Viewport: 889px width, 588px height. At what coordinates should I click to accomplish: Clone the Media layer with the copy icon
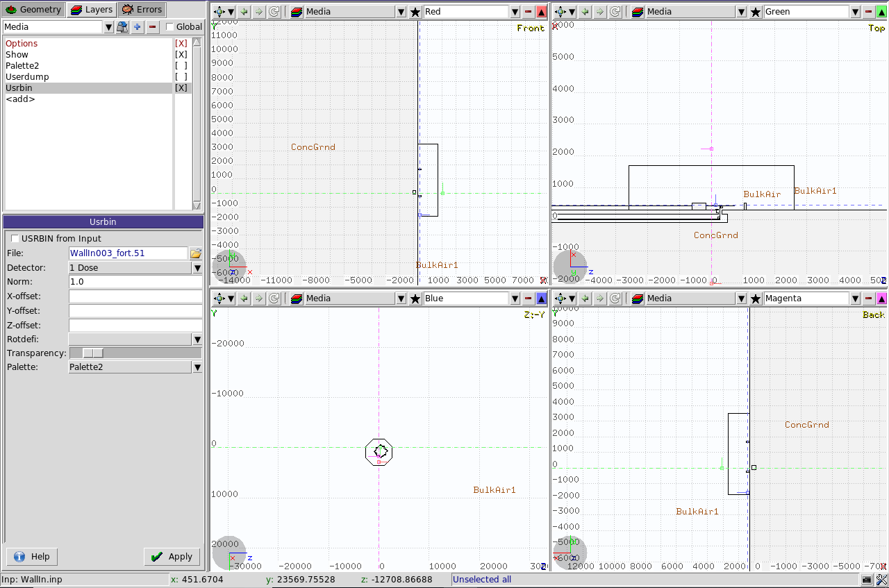(122, 26)
